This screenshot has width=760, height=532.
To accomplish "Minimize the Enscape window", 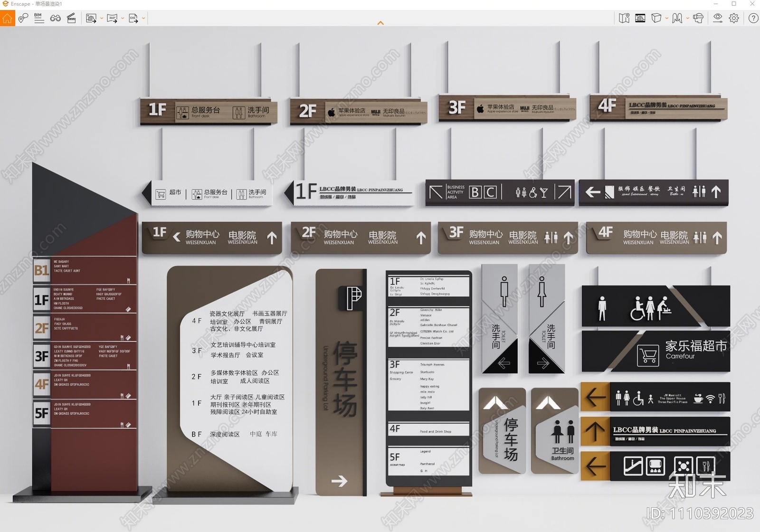I will click(716, 4).
